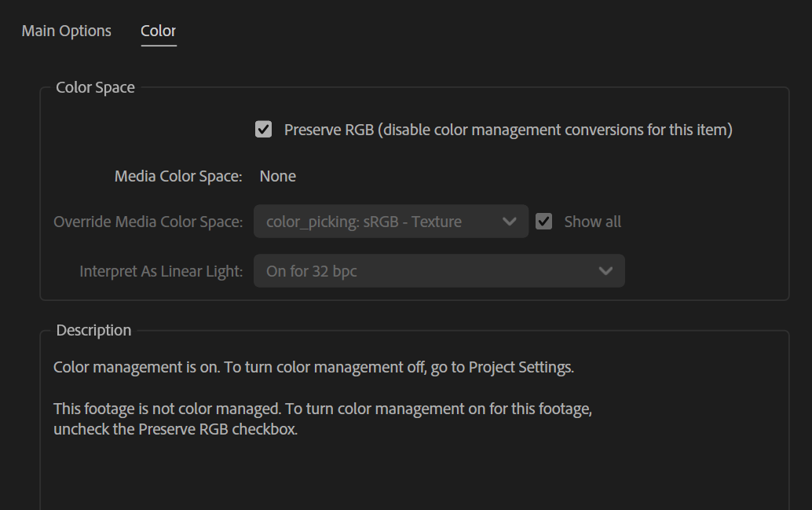Click the 'This footage is not color managed' line
Image resolution: width=812 pixels, height=510 pixels.
pyautogui.click(x=322, y=409)
